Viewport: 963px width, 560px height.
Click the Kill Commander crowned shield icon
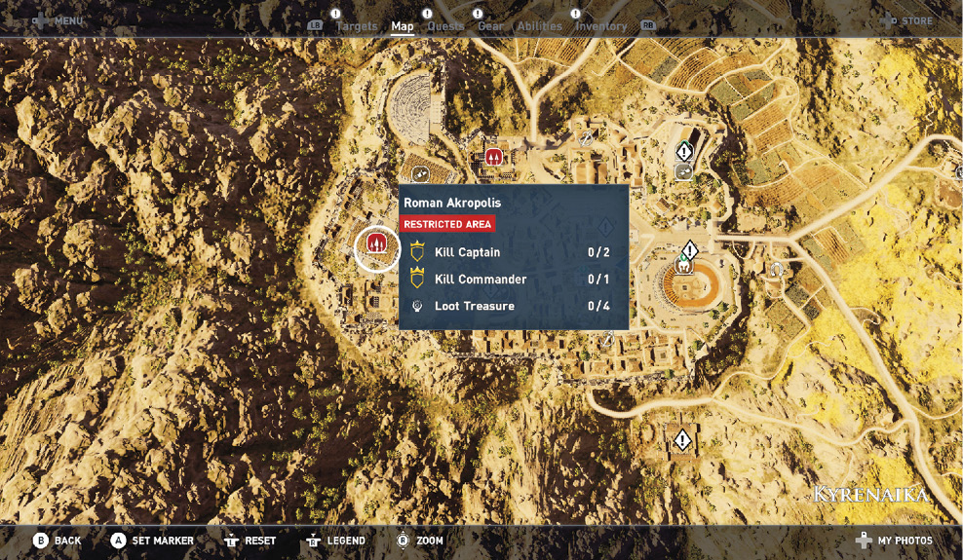(417, 279)
